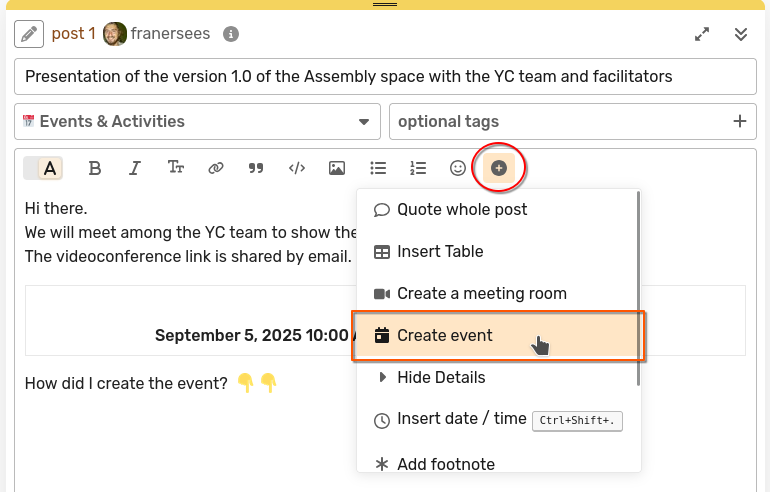Click the pencil edit post icon
The width and height of the screenshot is (770, 492).
coord(30,34)
